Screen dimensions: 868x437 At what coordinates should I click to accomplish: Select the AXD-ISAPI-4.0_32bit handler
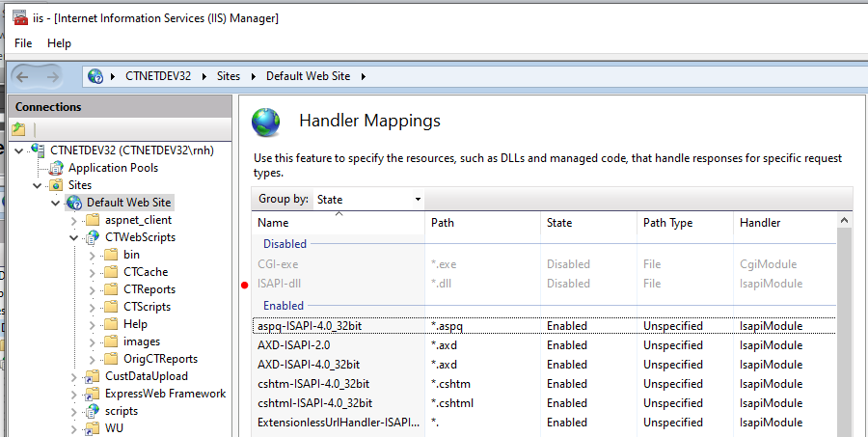click(544, 365)
